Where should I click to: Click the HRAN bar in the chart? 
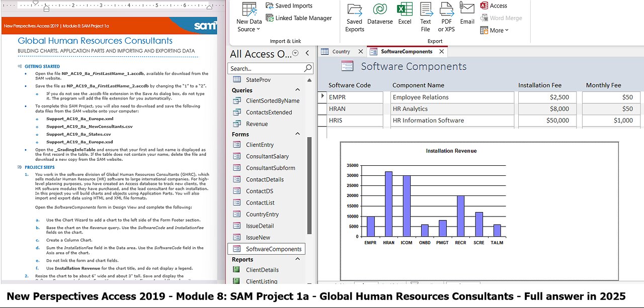click(x=388, y=204)
